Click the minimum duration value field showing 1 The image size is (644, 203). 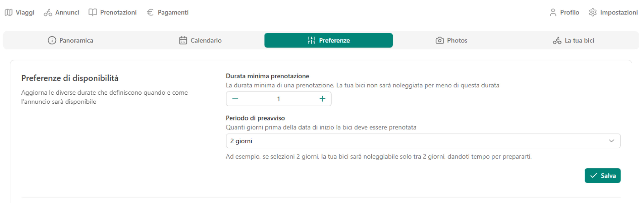coord(278,99)
